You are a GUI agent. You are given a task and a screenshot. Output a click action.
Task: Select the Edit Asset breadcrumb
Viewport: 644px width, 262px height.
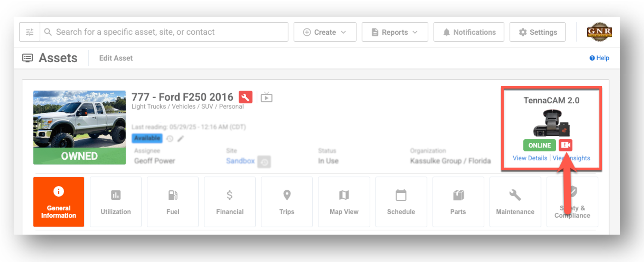(116, 58)
